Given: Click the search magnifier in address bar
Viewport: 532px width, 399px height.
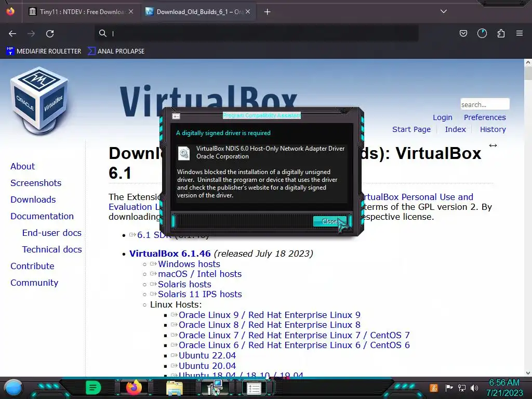Looking at the screenshot, I should 102,33.
